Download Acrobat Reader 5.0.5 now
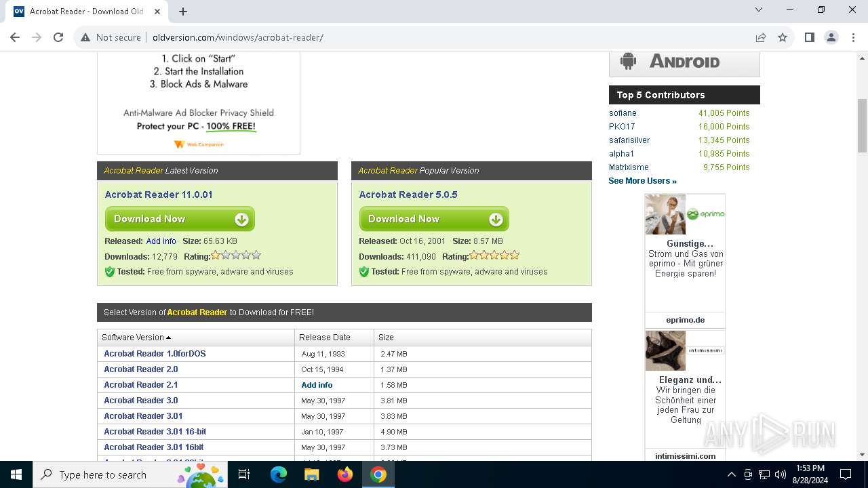This screenshot has width=868, height=488. [434, 219]
